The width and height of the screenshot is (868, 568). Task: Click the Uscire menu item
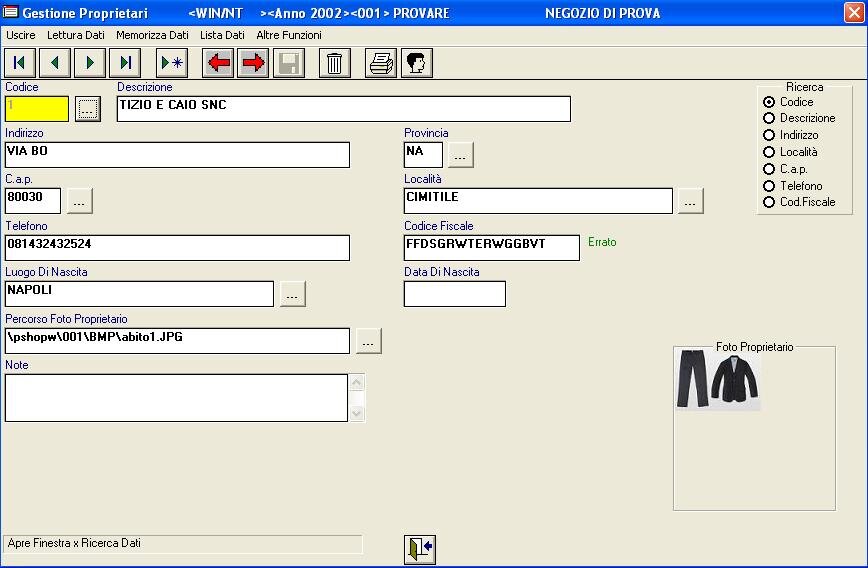click(x=21, y=35)
